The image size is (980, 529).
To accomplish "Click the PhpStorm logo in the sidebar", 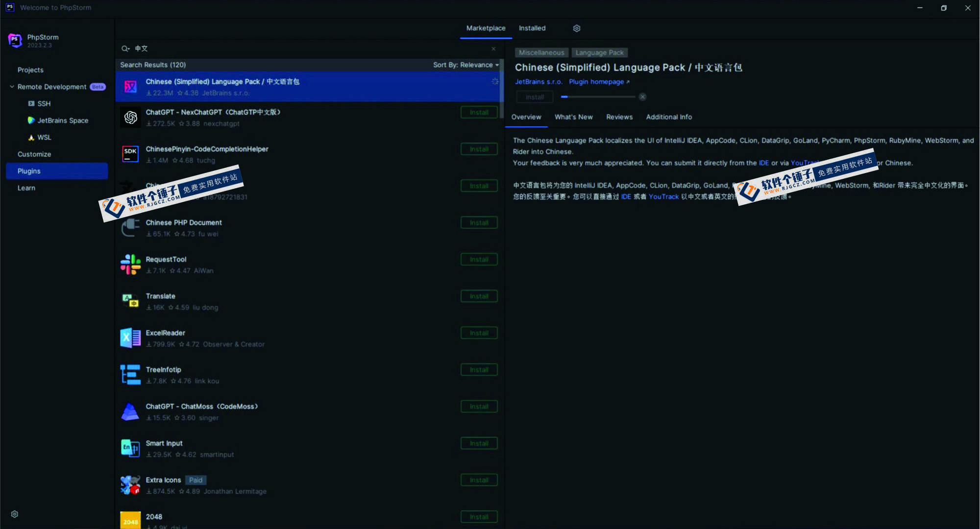I will [x=15, y=41].
